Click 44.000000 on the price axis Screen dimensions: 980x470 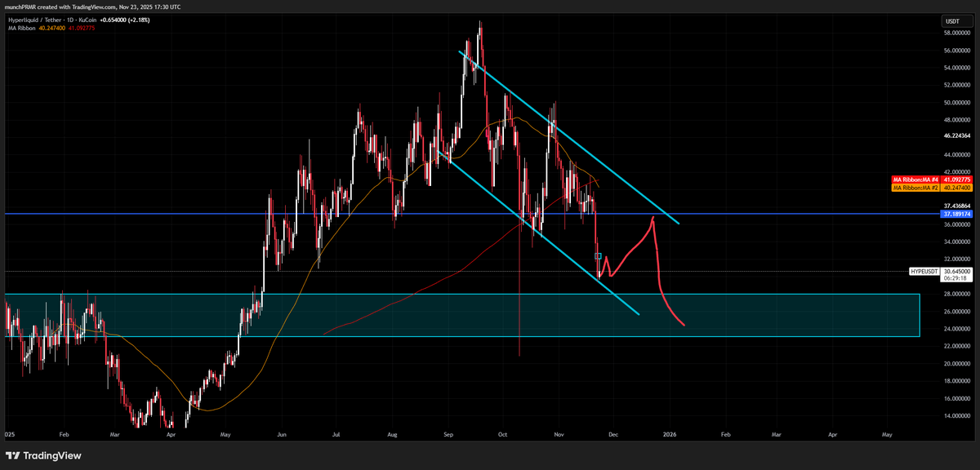pos(956,155)
